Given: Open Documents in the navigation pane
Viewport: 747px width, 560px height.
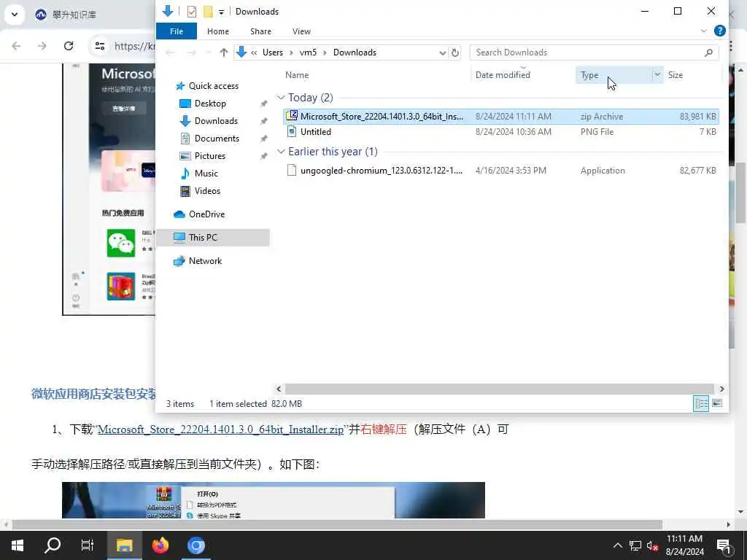Looking at the screenshot, I should [217, 139].
